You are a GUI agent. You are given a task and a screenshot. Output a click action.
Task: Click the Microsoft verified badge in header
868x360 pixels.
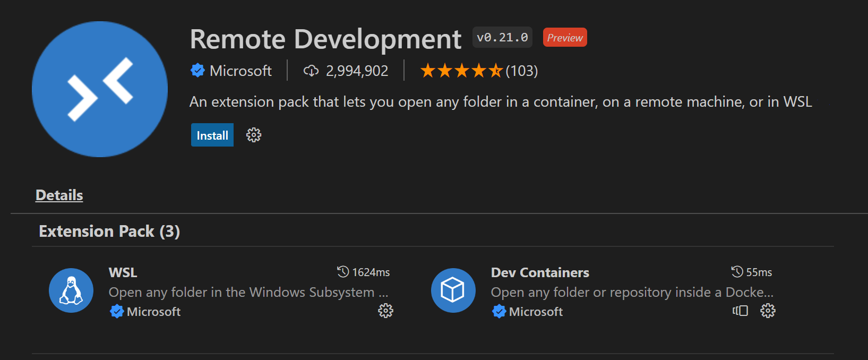pyautogui.click(x=197, y=71)
